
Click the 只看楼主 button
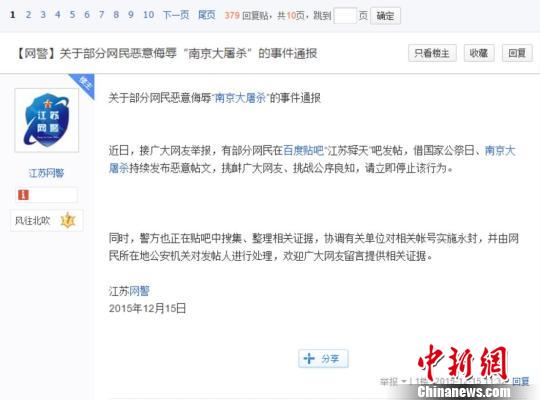(432, 53)
